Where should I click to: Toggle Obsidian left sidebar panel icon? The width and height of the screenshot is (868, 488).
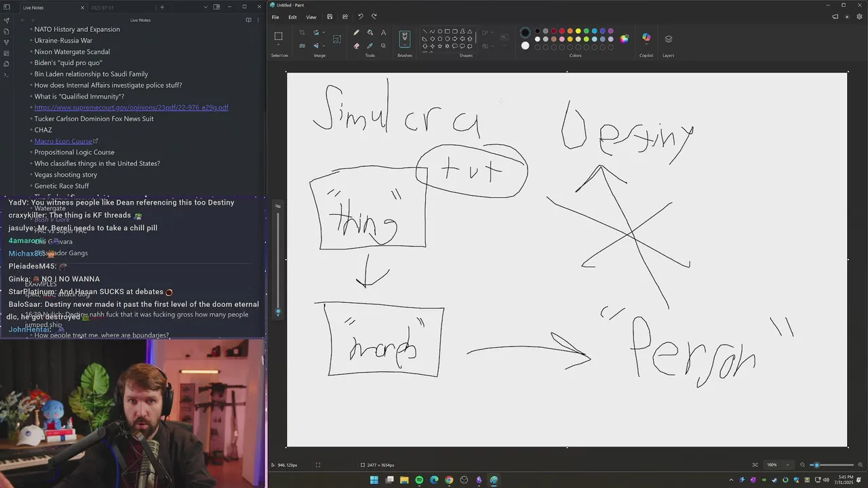(x=7, y=7)
